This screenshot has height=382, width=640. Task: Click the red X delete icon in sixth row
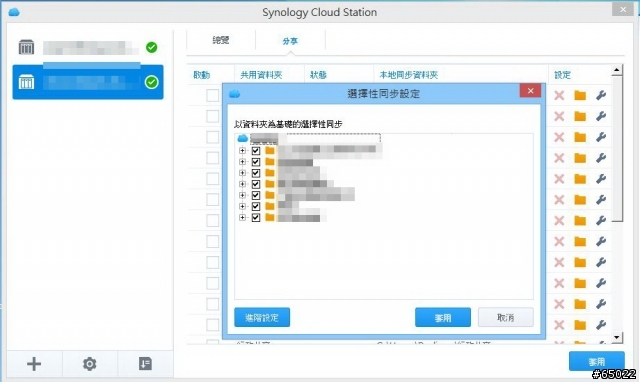pos(559,200)
